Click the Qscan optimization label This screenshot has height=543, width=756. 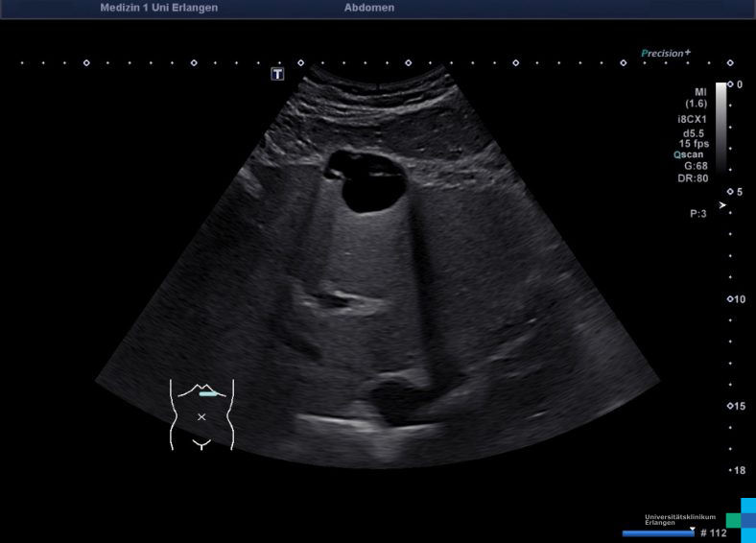[691, 153]
